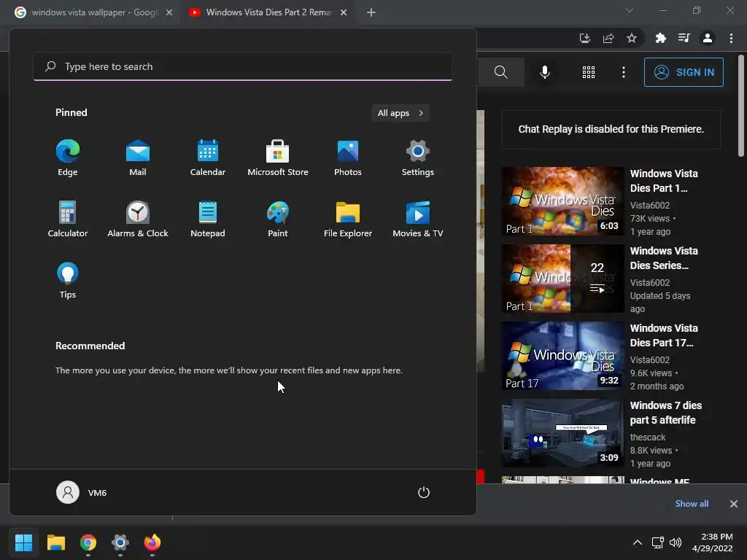Open Microsoft Store from pinned

pyautogui.click(x=278, y=158)
